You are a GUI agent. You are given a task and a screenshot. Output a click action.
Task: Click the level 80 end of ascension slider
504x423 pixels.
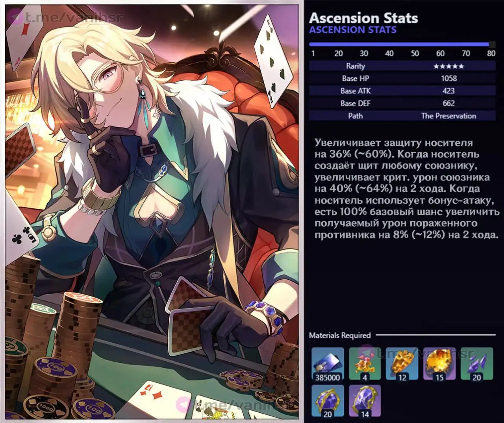[492, 45]
